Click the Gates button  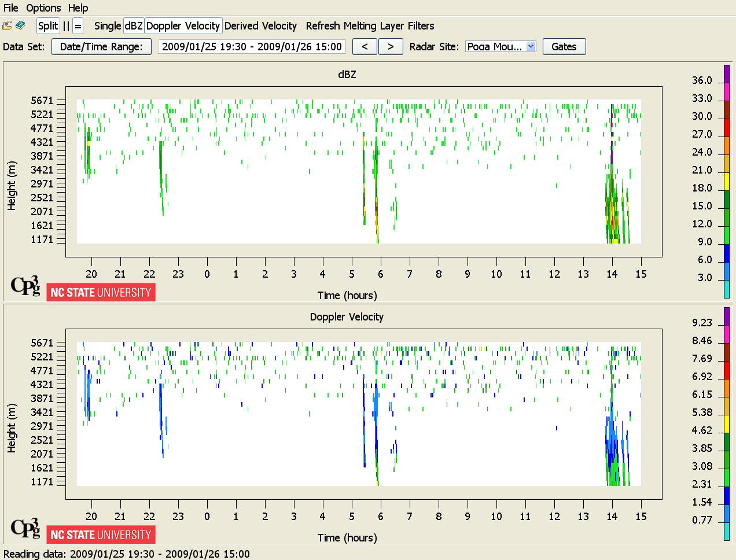564,47
